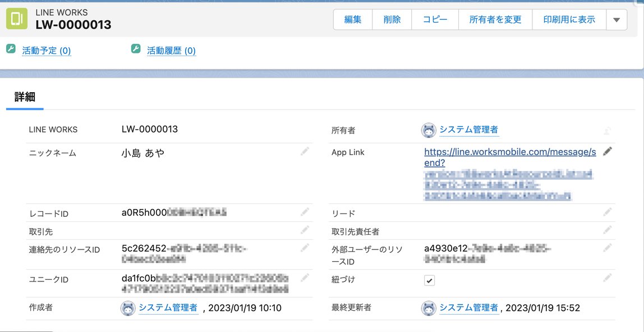
Task: Edit ニックネーム using its pencil icon
Action: pyautogui.click(x=305, y=152)
